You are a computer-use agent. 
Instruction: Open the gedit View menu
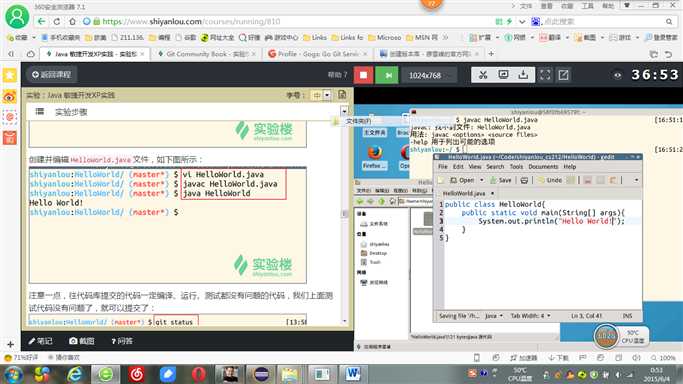pyautogui.click(x=475, y=166)
